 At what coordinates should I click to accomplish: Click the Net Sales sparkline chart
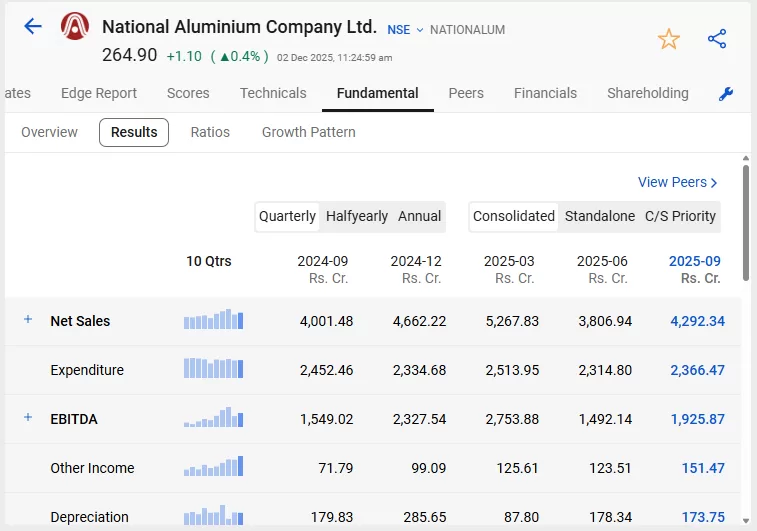tap(213, 319)
